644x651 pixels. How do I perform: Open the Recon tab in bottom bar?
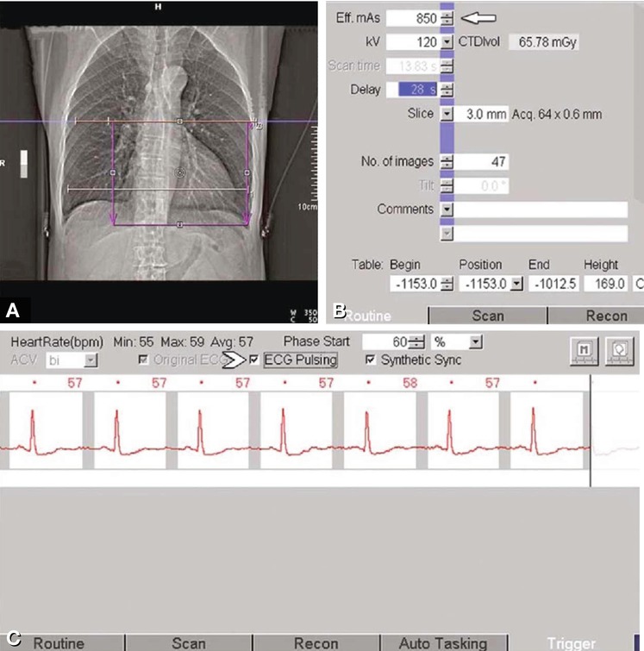[x=316, y=643]
